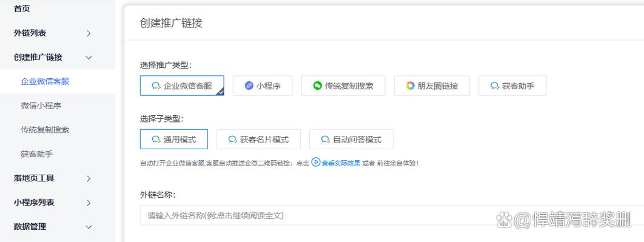The width and height of the screenshot is (644, 242).
Task: Open the 前往亲自体验 link
Action: [397, 163]
